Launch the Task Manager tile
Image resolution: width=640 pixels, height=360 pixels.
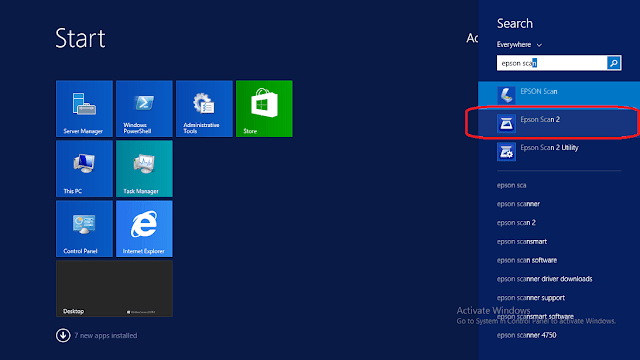pyautogui.click(x=144, y=169)
